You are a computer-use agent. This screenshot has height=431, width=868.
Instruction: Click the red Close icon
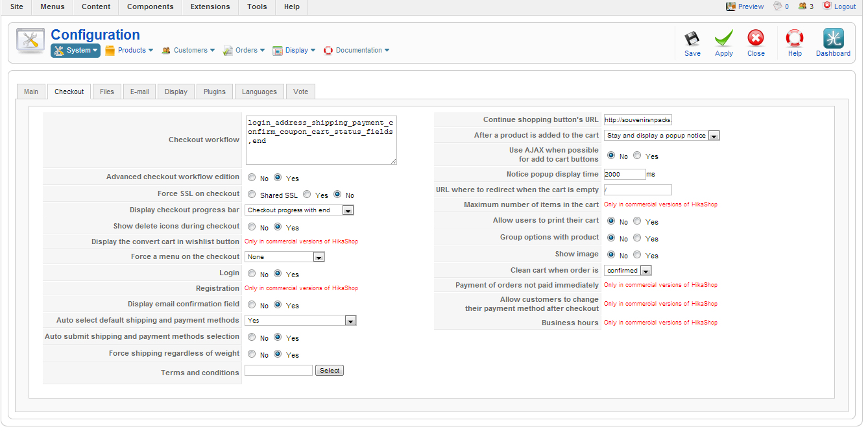(756, 38)
